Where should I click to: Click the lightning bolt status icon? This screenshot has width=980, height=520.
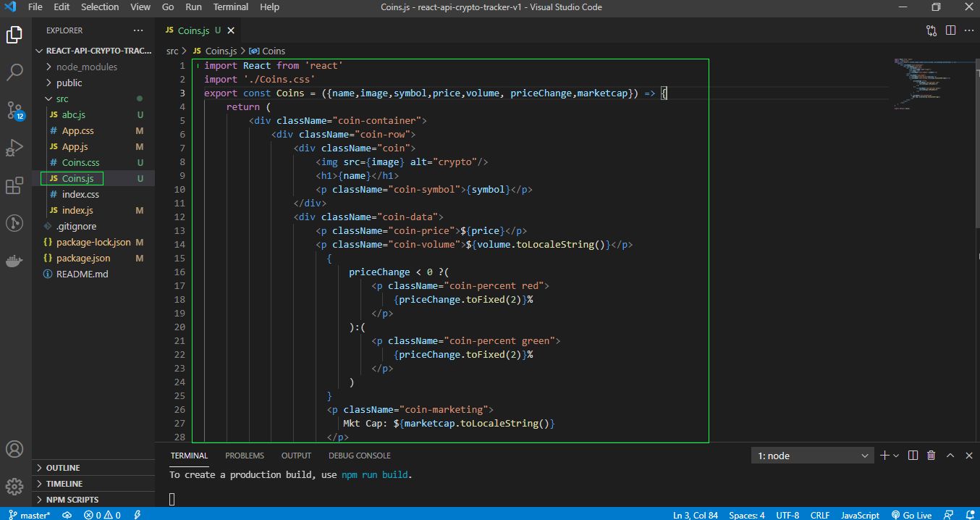tap(138, 515)
